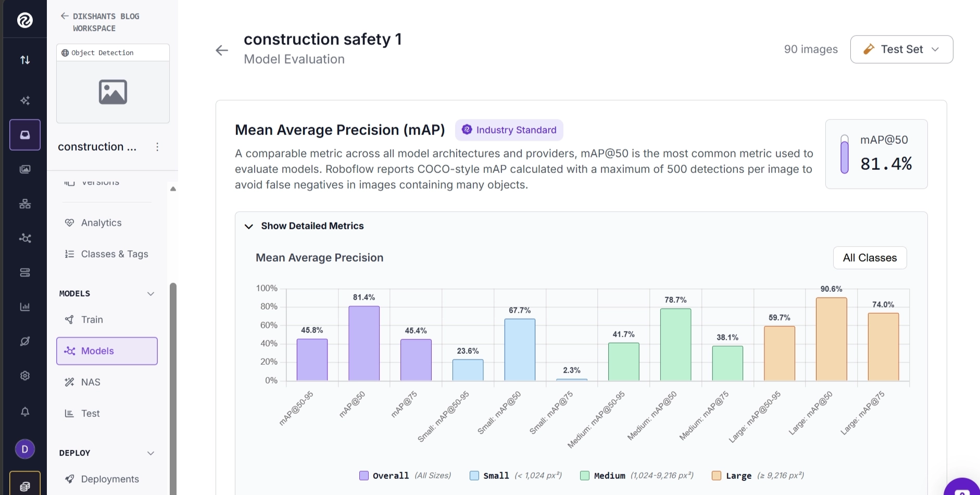Click the Roboflow logo icon
980x495 pixels.
point(24,20)
